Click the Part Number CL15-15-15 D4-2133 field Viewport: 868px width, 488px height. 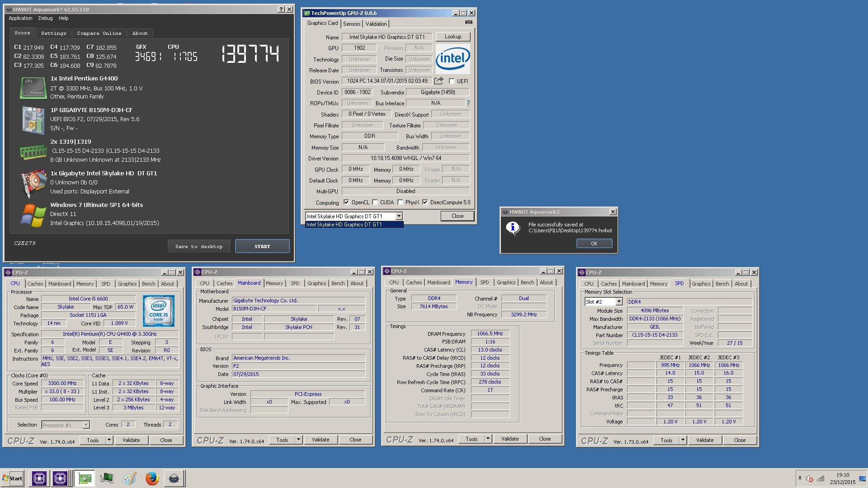pyautogui.click(x=655, y=335)
